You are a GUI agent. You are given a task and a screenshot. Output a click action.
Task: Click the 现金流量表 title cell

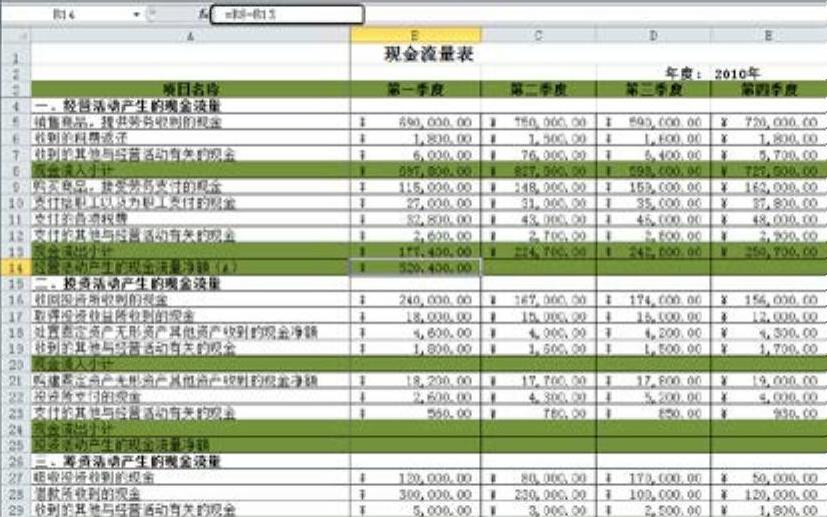pyautogui.click(x=429, y=54)
